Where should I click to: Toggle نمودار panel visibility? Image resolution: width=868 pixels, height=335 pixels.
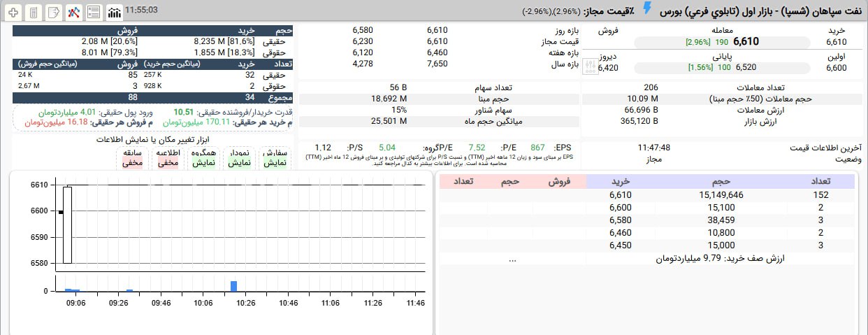[x=239, y=157]
